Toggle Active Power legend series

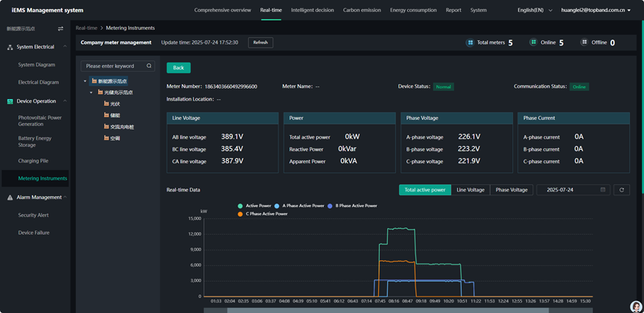pos(255,206)
